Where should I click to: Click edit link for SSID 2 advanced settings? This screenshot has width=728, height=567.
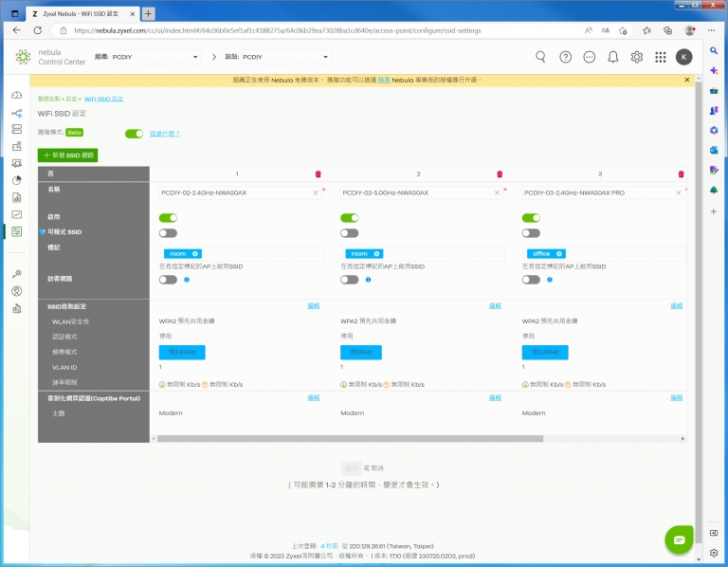495,305
